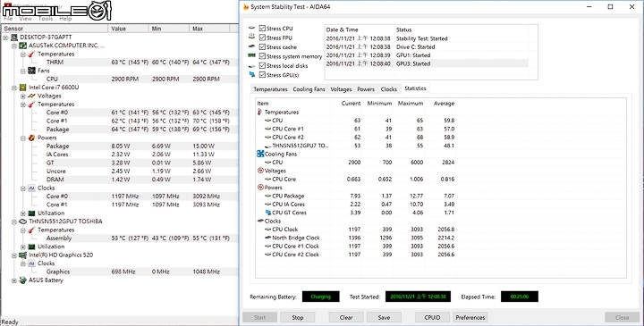Click the Stress system memory RAM icon
The image size is (644, 326).
[251, 55]
